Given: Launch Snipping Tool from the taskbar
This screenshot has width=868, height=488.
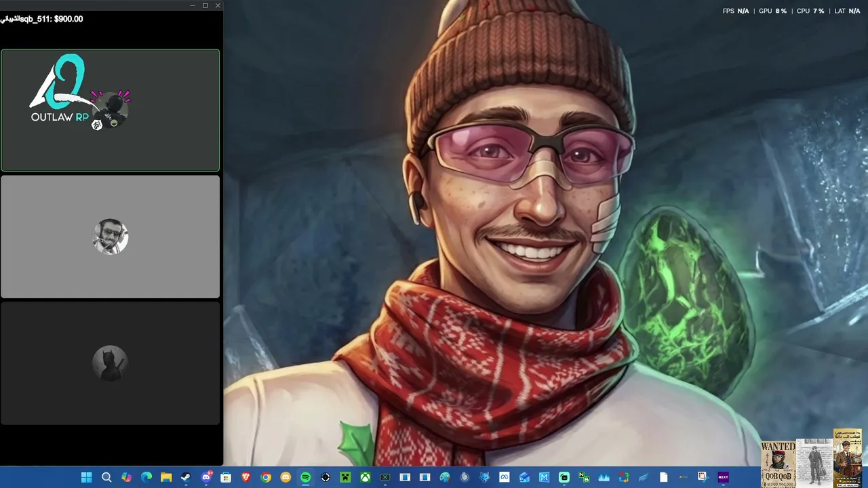Looking at the screenshot, I should (x=703, y=477).
